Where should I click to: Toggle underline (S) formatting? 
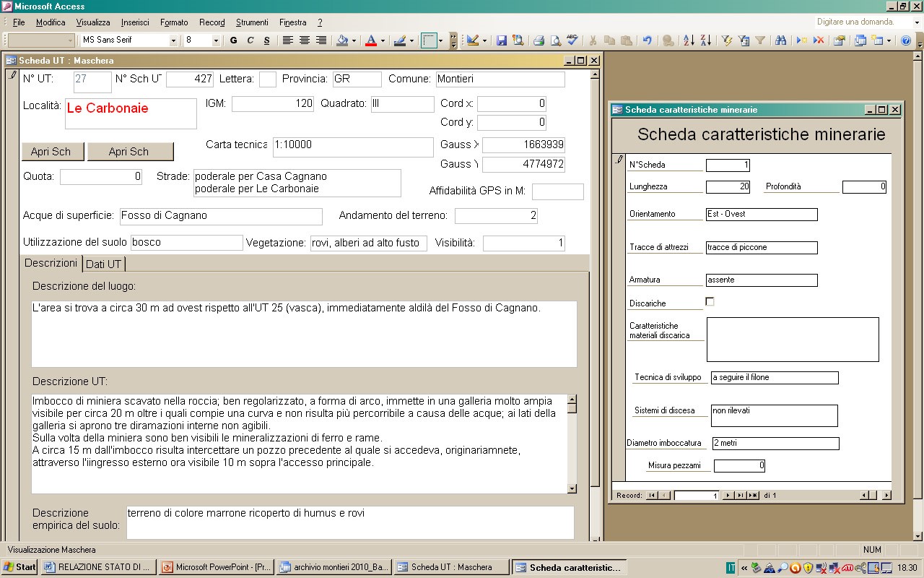[267, 40]
